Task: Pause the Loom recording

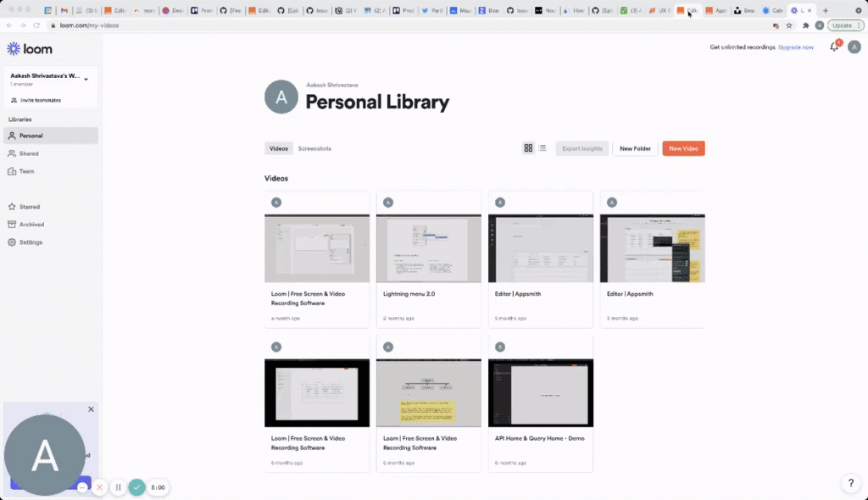Action: pos(118,487)
